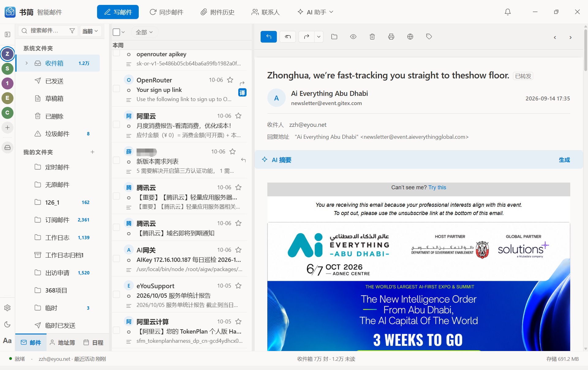Open the filter funnel in the search box
588x370 pixels.
pos(72,31)
